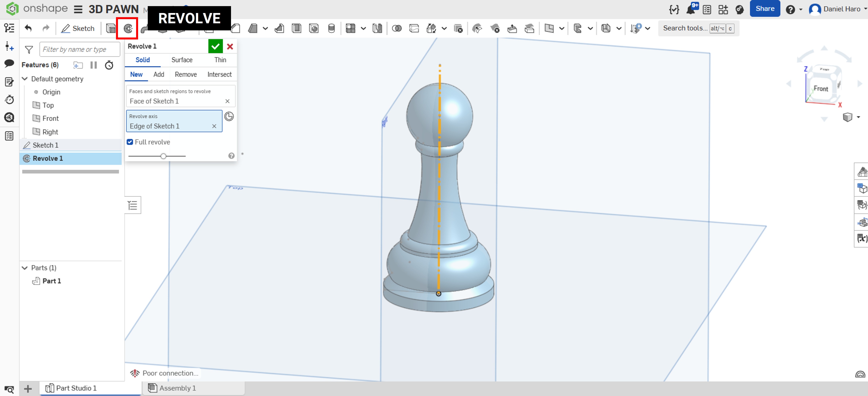The height and width of the screenshot is (396, 868).
Task: Open the view cube display dropdown
Action: coord(858,117)
